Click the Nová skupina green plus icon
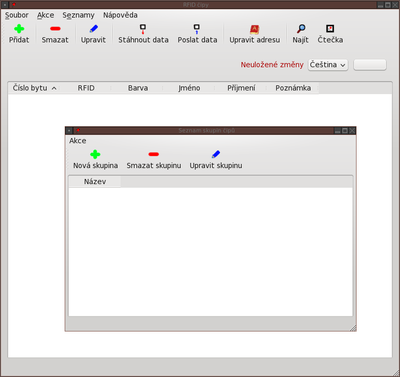 95,154
